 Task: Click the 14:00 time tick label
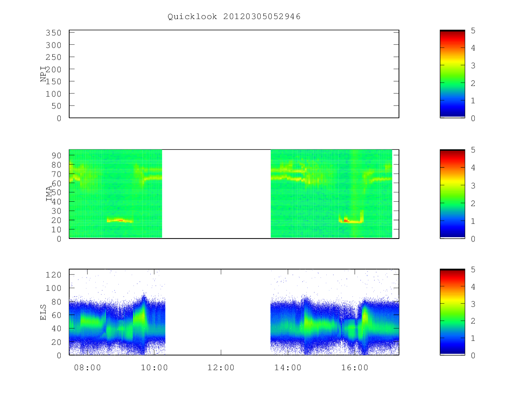[288, 368]
